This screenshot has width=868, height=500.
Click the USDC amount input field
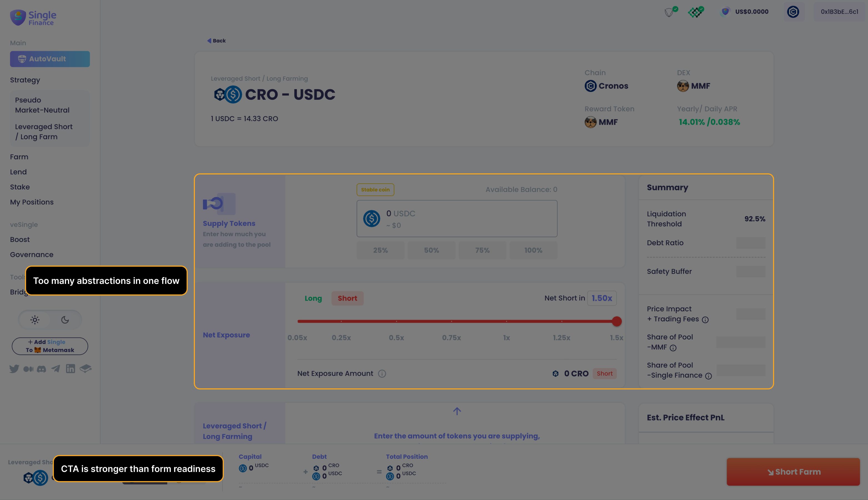point(457,218)
